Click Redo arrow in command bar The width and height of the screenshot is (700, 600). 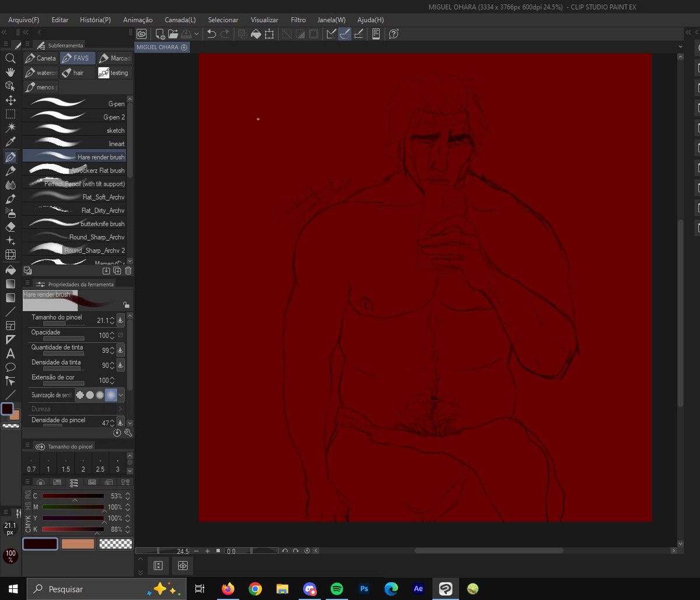pos(225,34)
